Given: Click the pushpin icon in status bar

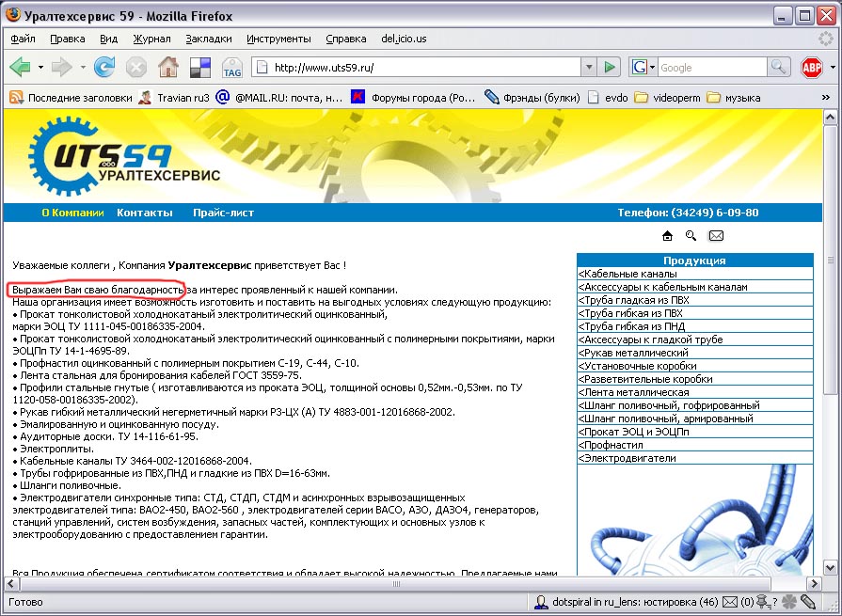Looking at the screenshot, I should (x=763, y=602).
